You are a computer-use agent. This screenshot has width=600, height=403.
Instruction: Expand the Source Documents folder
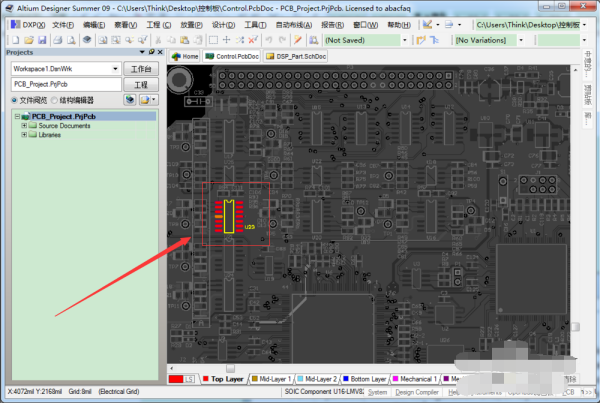24,126
